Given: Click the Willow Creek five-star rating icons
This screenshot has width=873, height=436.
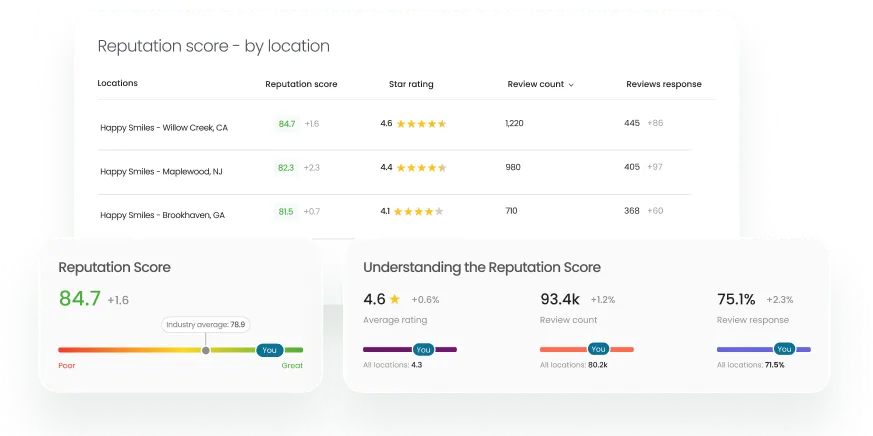Looking at the screenshot, I should pyautogui.click(x=421, y=124).
